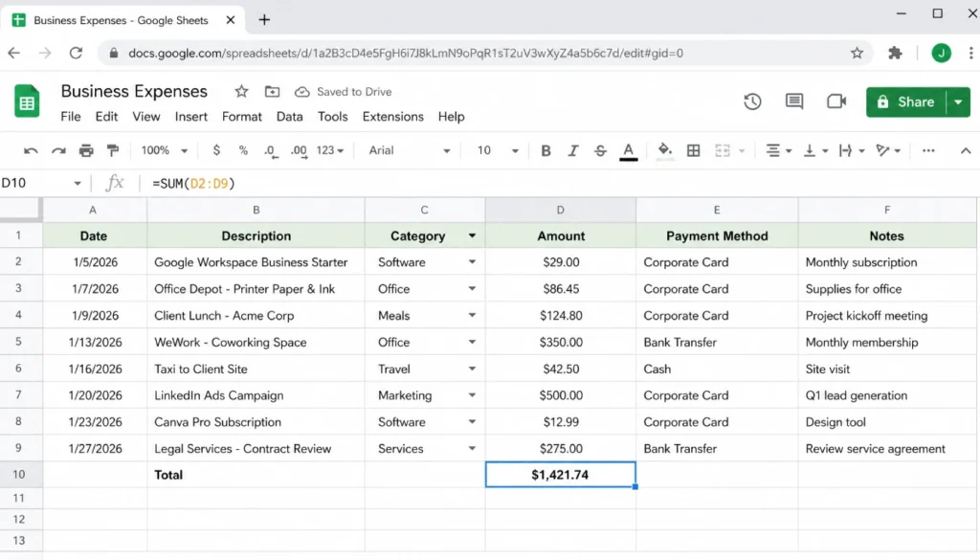
Task: Hide the menus with collapse arrow
Action: [966, 150]
